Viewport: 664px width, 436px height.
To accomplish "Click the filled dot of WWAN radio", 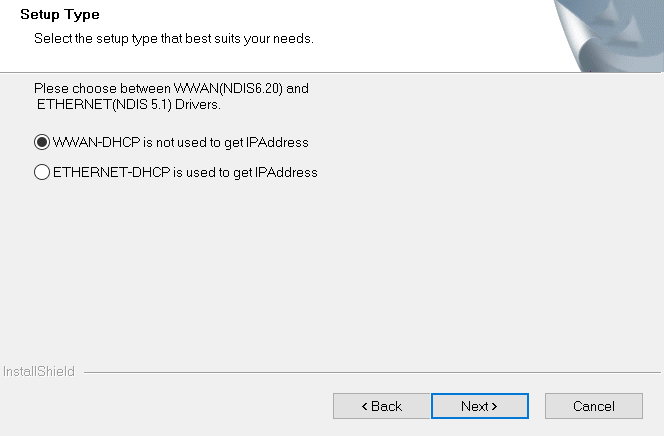I will pyautogui.click(x=42, y=142).
